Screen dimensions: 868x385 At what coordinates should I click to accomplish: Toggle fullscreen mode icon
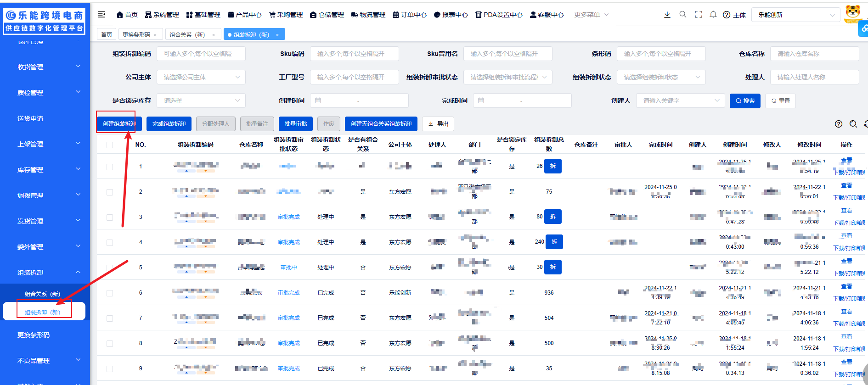699,15
